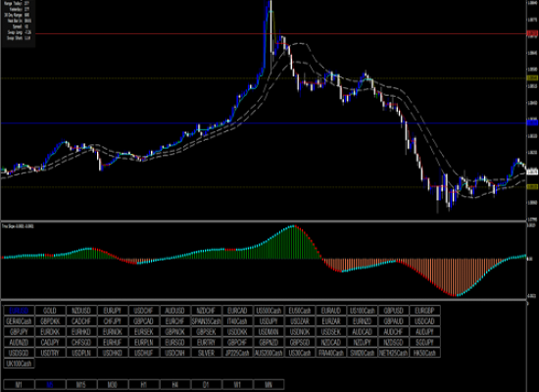The height and width of the screenshot is (392, 539).
Task: Click the blue horizontal line price label
Action: point(532,122)
